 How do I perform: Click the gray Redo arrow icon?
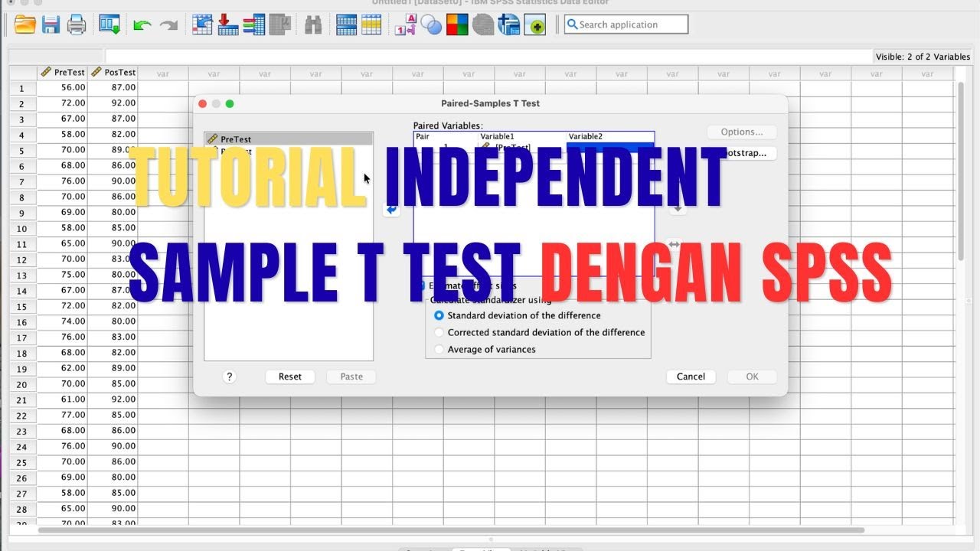[x=168, y=25]
